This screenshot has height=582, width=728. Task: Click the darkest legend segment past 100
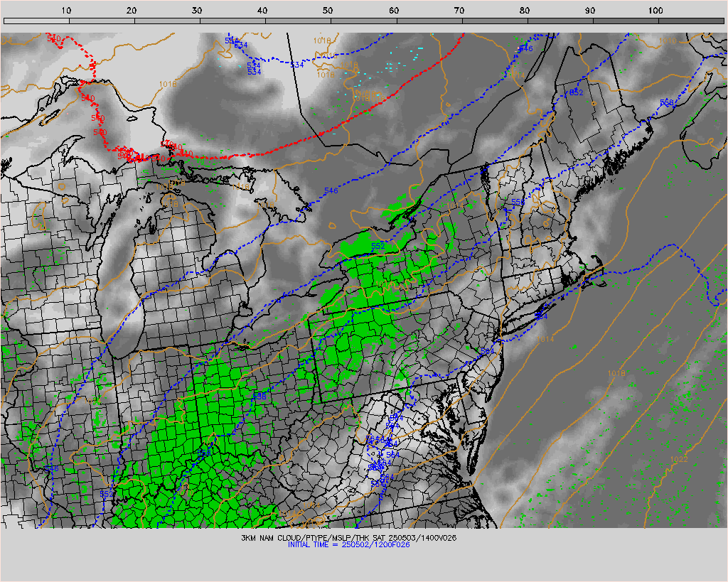691,21
